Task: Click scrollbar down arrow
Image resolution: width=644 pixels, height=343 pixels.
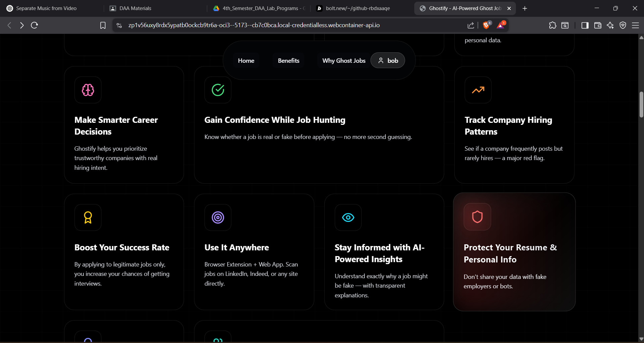Action: (x=641, y=339)
